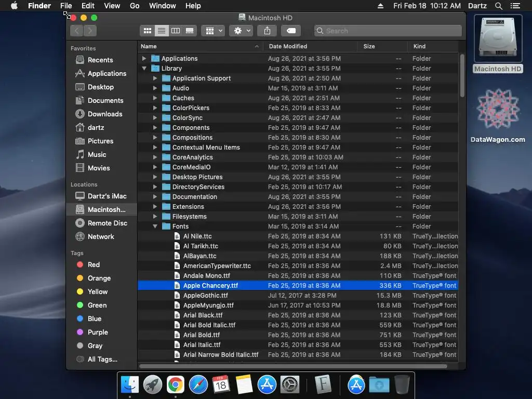Open the Edit menu
Screen dimensions: 532x399
pos(88,6)
